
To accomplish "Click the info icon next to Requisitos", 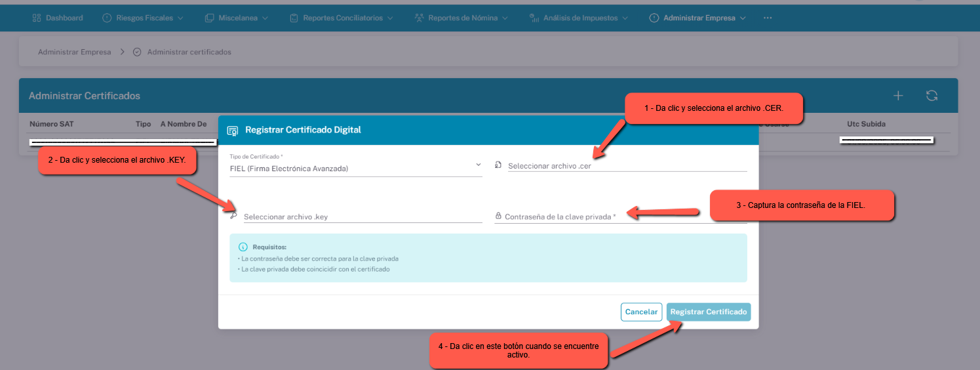I will (x=243, y=247).
